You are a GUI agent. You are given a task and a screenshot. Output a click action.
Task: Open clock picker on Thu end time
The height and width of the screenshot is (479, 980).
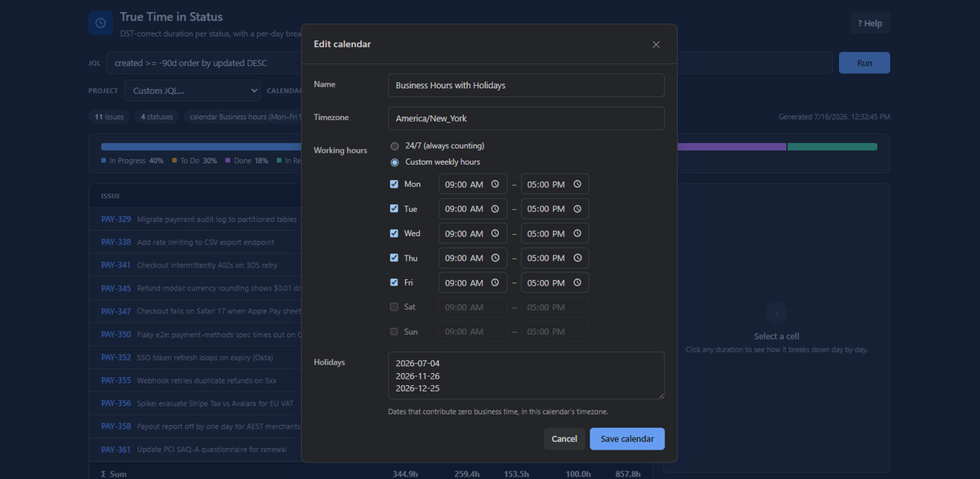click(577, 258)
